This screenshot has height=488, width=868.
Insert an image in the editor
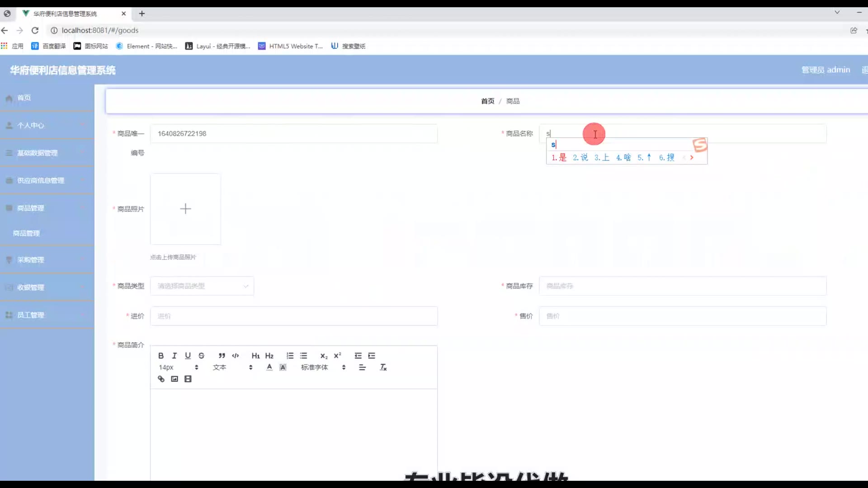pos(175,379)
